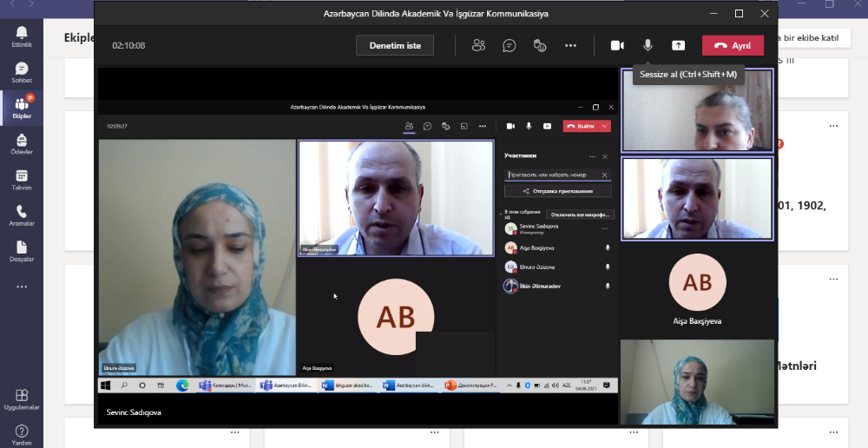Image resolution: width=868 pixels, height=448 pixels.
Task: Open Uygulamalar apps store in sidebar
Action: [x=22, y=399]
